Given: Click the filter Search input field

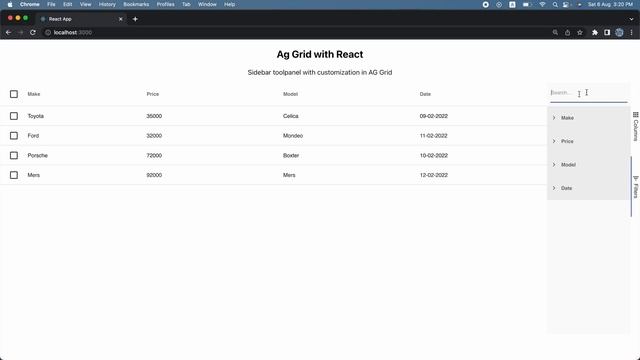Looking at the screenshot, I should click(x=589, y=93).
